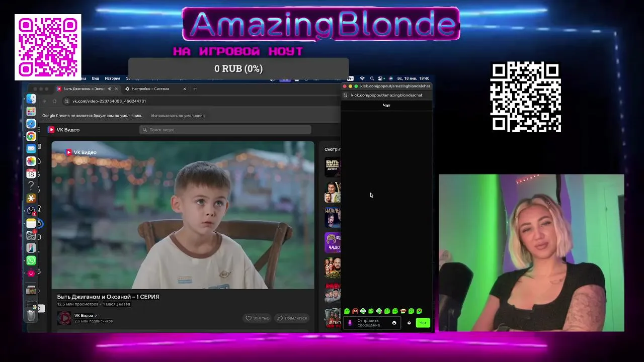Click the date and time Вс, 18 янв. 19:40

pos(413,78)
